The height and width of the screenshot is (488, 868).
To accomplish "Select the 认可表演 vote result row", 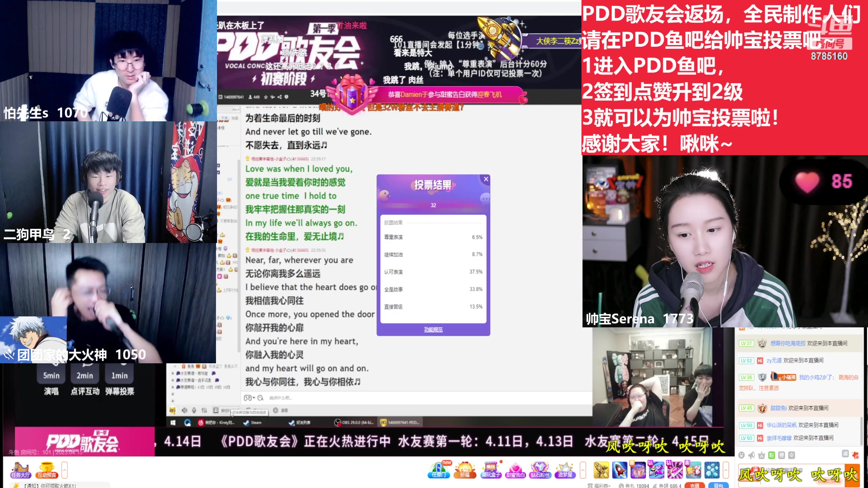I will (x=433, y=272).
